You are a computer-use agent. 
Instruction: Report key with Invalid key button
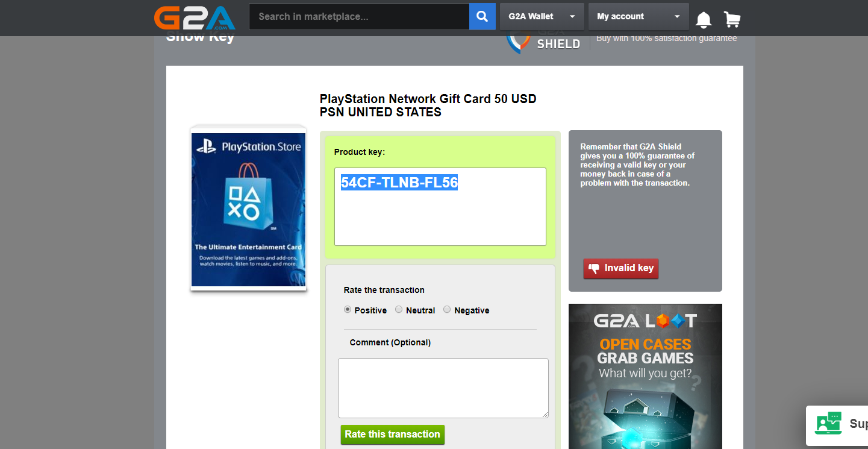tap(621, 268)
